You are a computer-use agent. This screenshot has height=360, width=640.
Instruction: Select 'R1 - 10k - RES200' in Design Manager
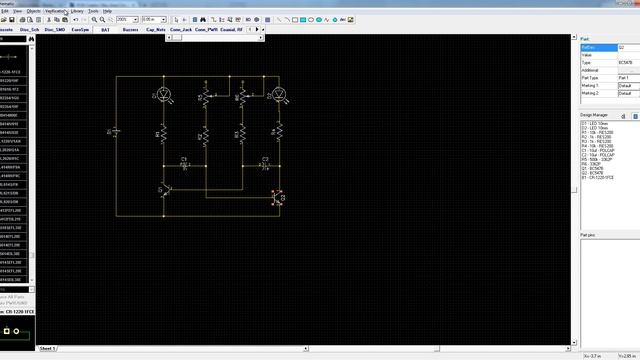pyautogui.click(x=597, y=133)
